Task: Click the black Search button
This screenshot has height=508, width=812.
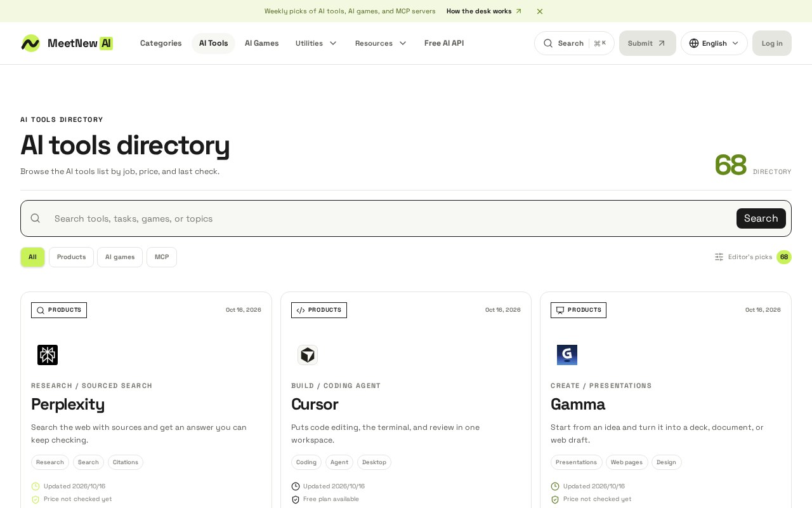Action: pyautogui.click(x=761, y=218)
